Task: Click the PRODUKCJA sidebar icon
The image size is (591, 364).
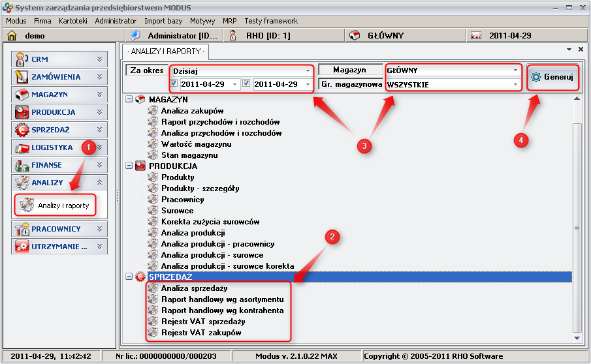Action: (x=22, y=112)
